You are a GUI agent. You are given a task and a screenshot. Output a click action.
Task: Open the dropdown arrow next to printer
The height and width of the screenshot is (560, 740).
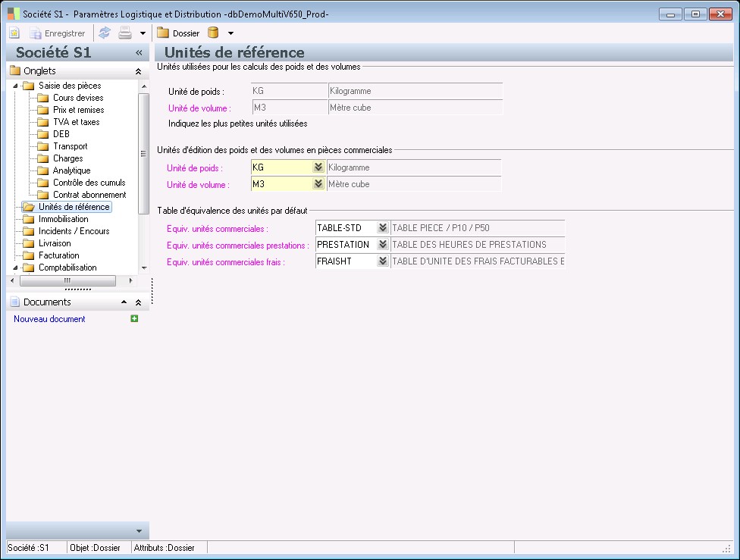143,33
